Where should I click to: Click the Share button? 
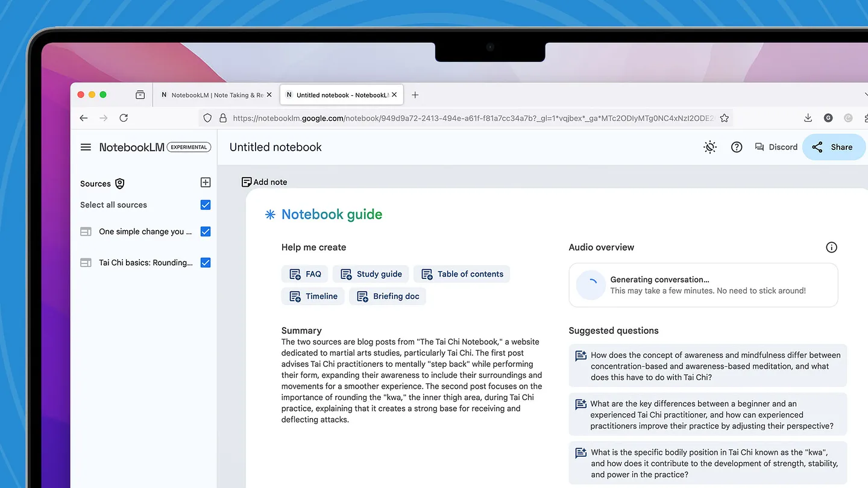pos(833,147)
